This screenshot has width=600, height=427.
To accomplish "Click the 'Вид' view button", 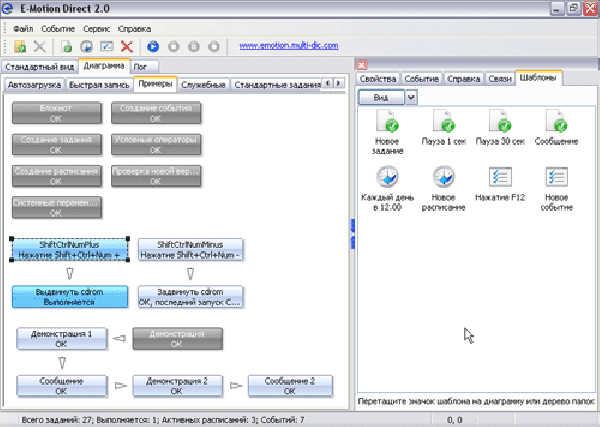I will pyautogui.click(x=382, y=97).
